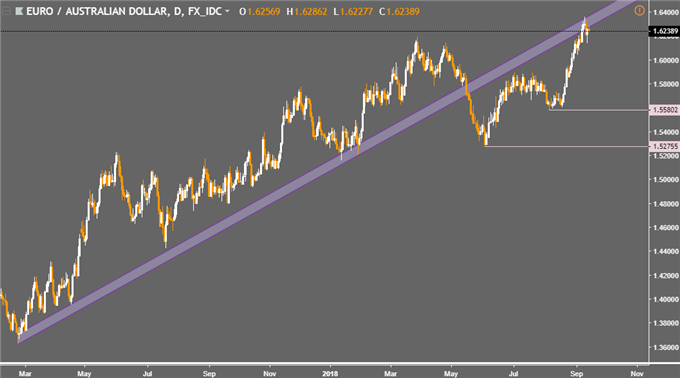Click the 1.52755 horizontal line price label
Screen dimensions: 680x378
(x=665, y=147)
